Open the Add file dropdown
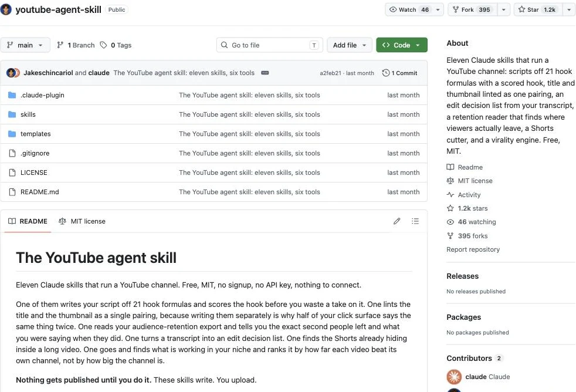Image resolution: width=576 pixels, height=392 pixels. [350, 45]
